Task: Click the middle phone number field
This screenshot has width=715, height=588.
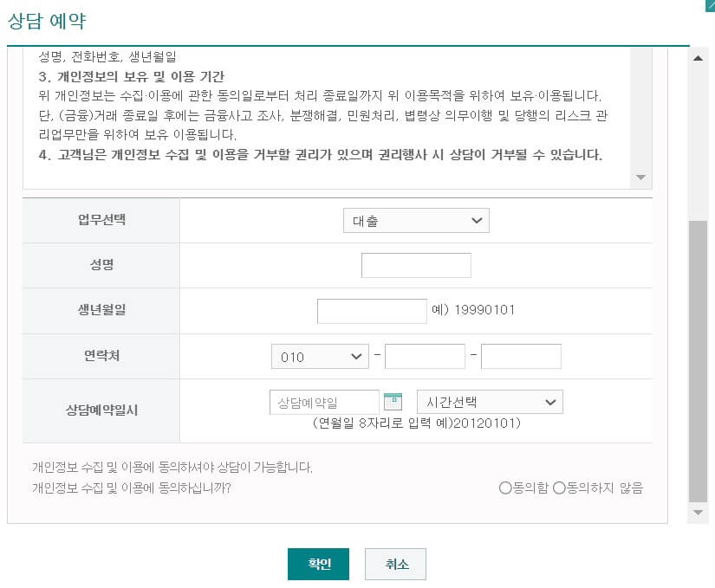Action: 425,356
